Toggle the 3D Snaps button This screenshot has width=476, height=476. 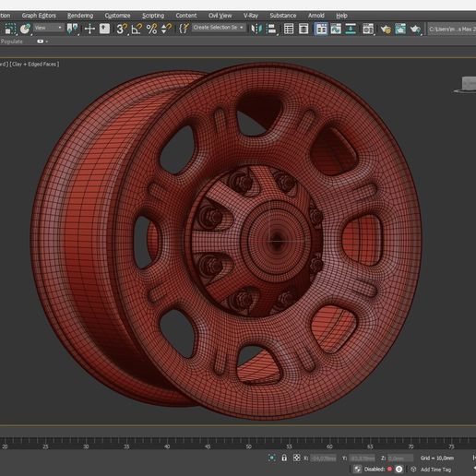pyautogui.click(x=122, y=29)
